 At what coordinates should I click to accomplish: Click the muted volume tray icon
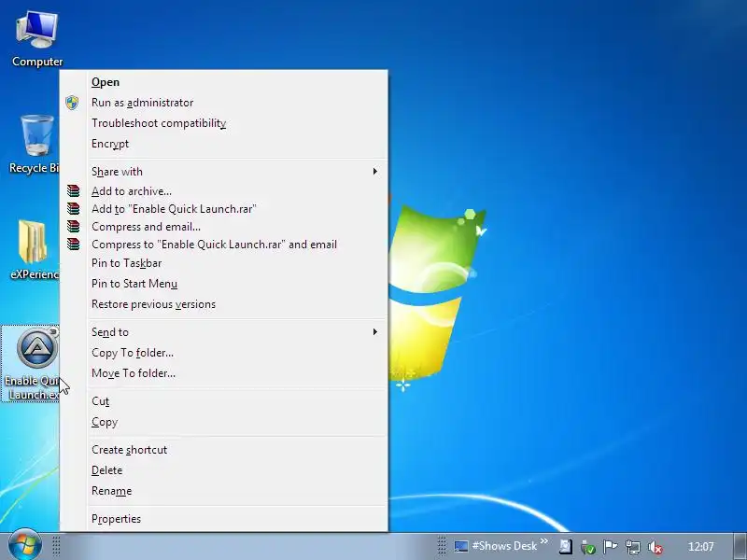pyautogui.click(x=655, y=547)
